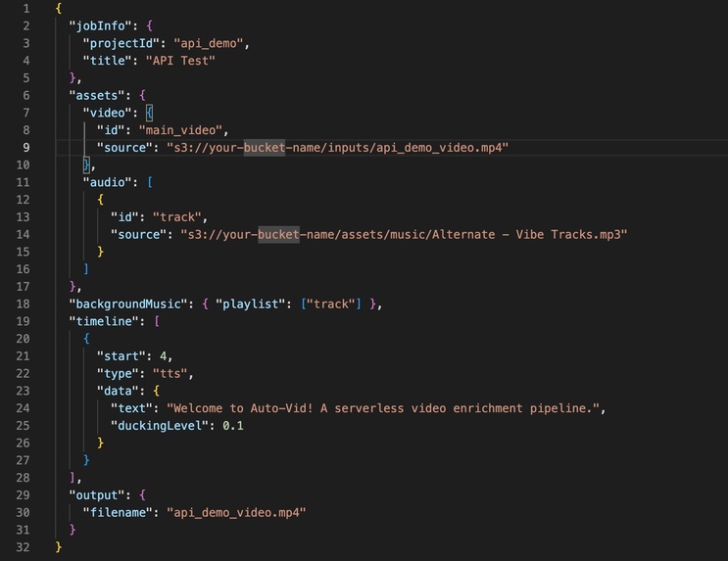This screenshot has width=728, height=561.
Task: Click the opening brace on line 1
Action: (x=59, y=9)
